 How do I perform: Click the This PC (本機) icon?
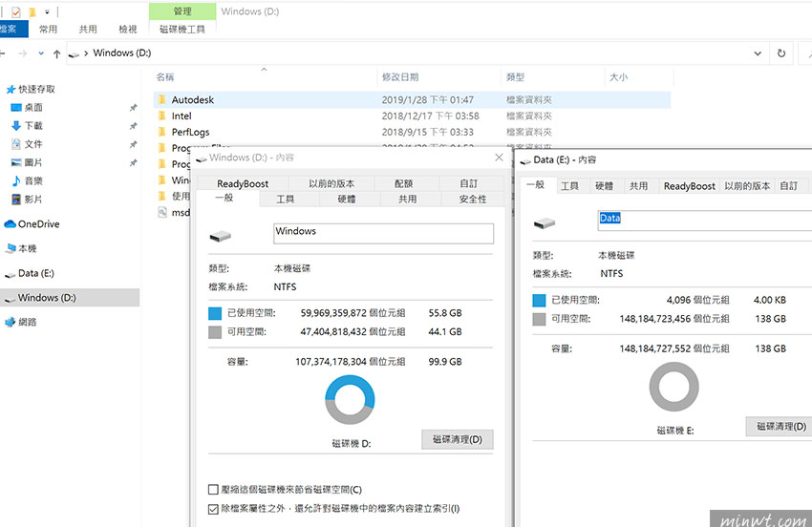click(x=11, y=248)
